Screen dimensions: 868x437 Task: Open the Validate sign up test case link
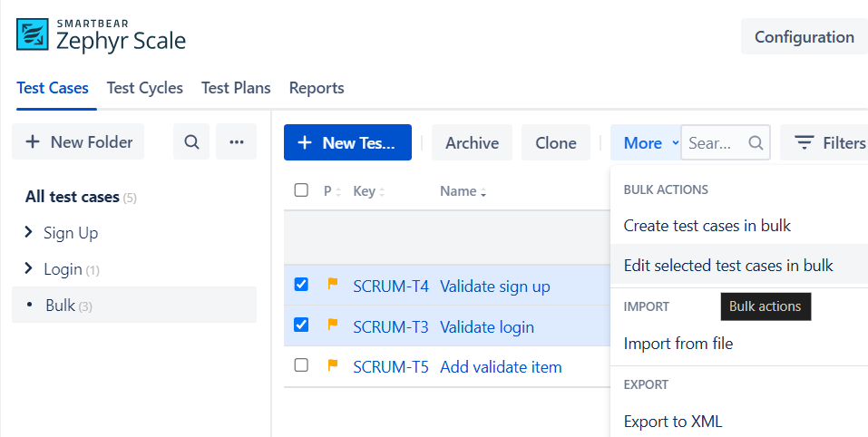tap(494, 286)
